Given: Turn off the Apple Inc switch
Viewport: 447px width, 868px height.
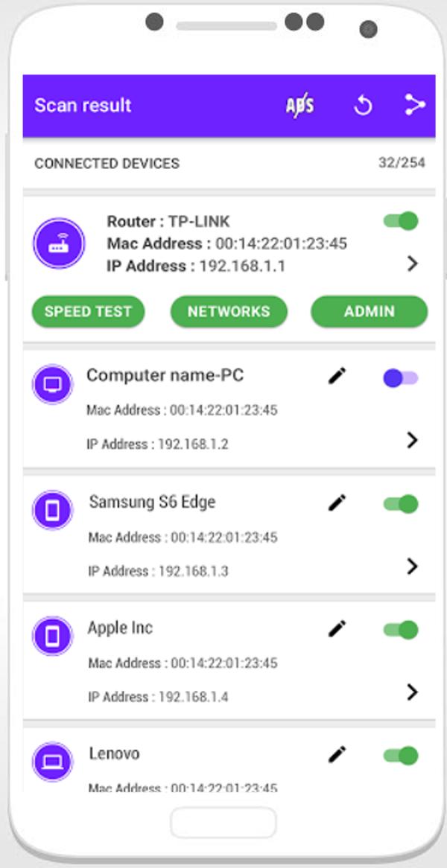Looking at the screenshot, I should 401,630.
